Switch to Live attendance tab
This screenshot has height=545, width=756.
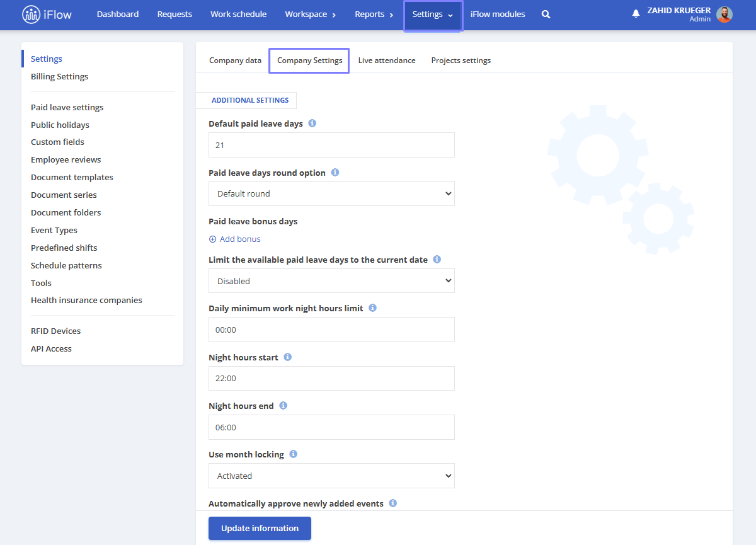[387, 60]
